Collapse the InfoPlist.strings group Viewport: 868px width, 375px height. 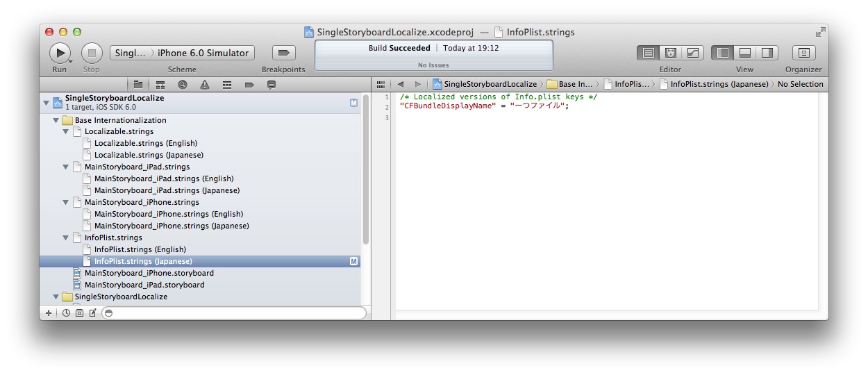coord(66,237)
